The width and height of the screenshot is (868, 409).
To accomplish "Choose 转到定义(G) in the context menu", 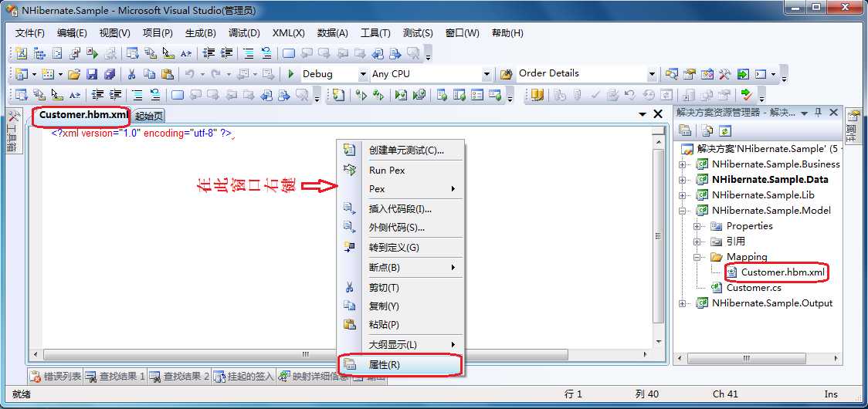I will coord(401,248).
